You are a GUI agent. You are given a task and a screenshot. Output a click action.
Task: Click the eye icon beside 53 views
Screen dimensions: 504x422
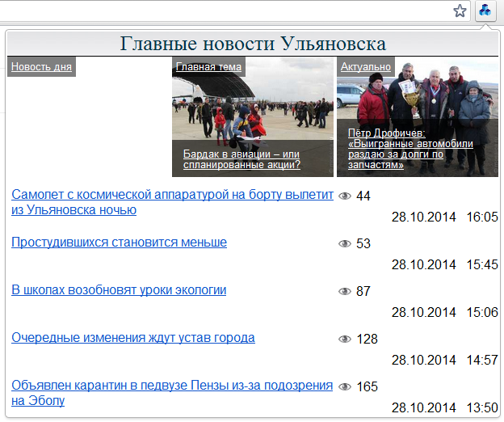(x=345, y=243)
